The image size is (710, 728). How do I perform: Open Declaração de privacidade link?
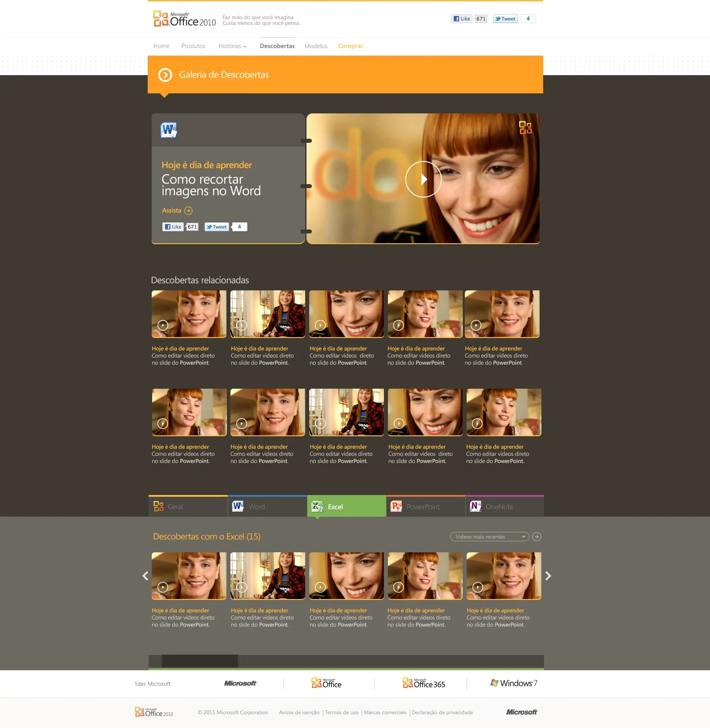coord(442,712)
